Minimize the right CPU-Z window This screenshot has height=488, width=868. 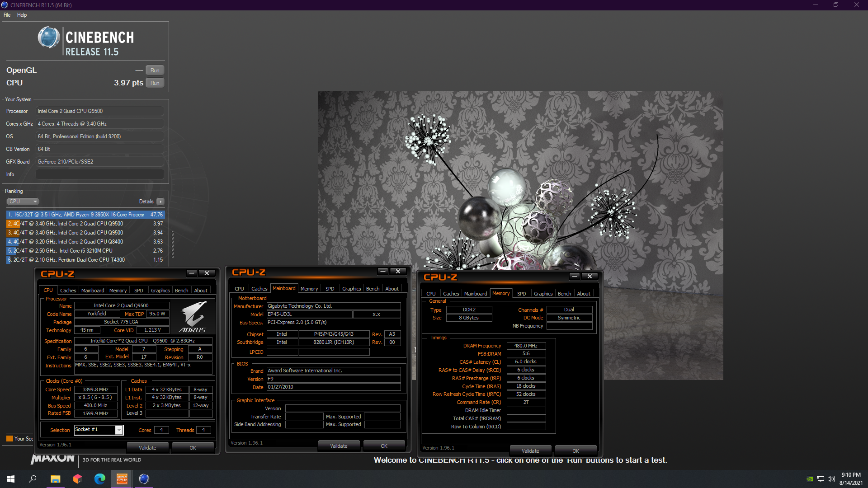[x=575, y=276]
